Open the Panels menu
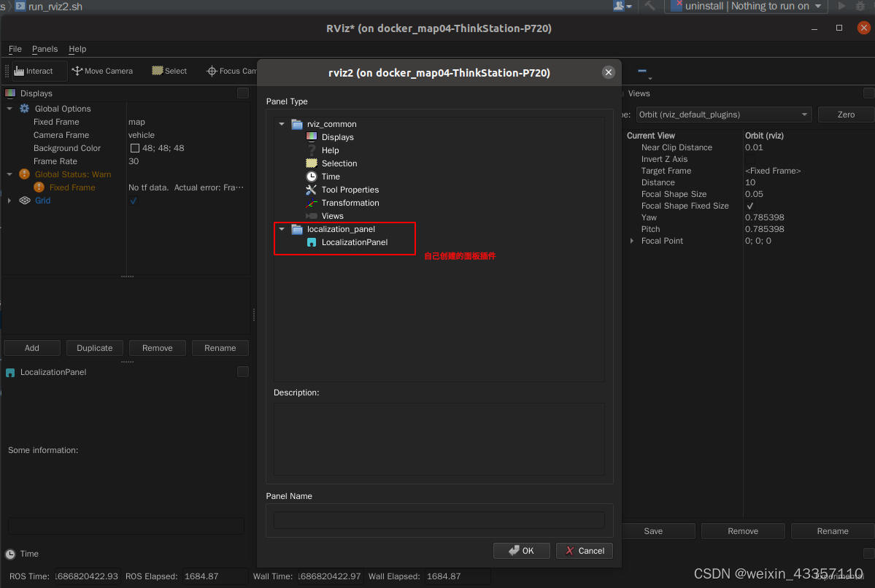875x588 pixels. [45, 49]
